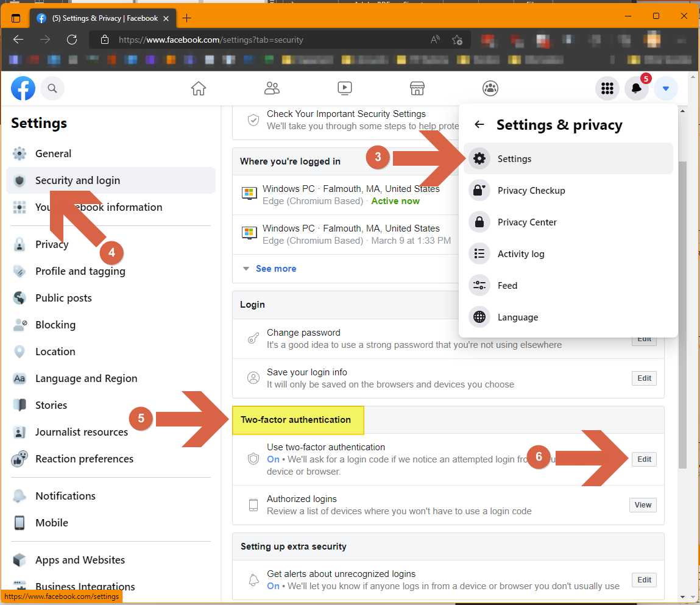This screenshot has height=605, width=700.
Task: Open Stories settings
Action: tap(111, 405)
